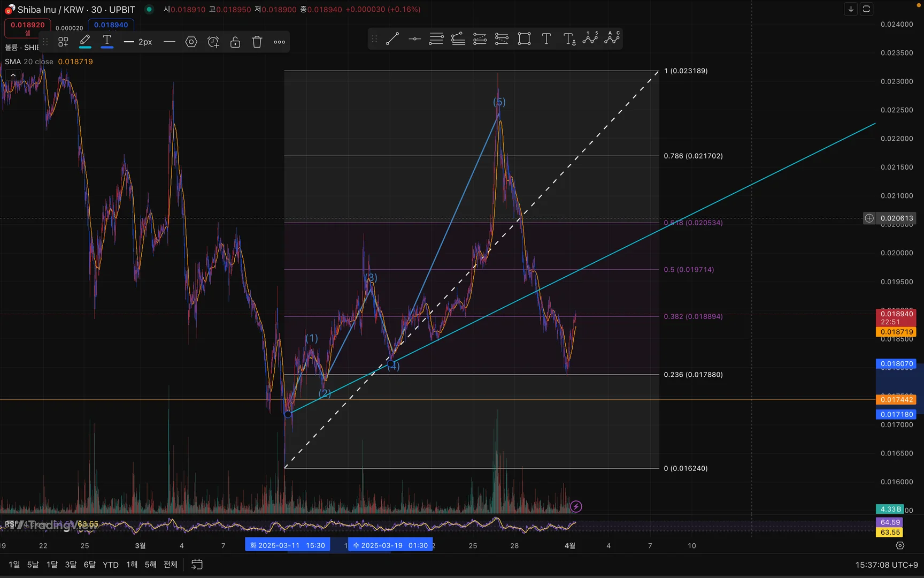Select the Trend Line tool
The image size is (924, 578).
tap(392, 39)
